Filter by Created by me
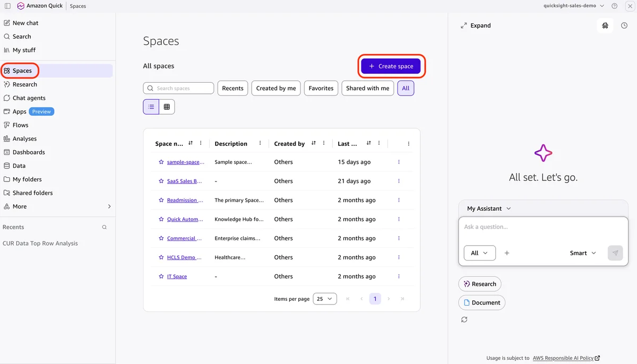The image size is (637, 364). click(276, 88)
